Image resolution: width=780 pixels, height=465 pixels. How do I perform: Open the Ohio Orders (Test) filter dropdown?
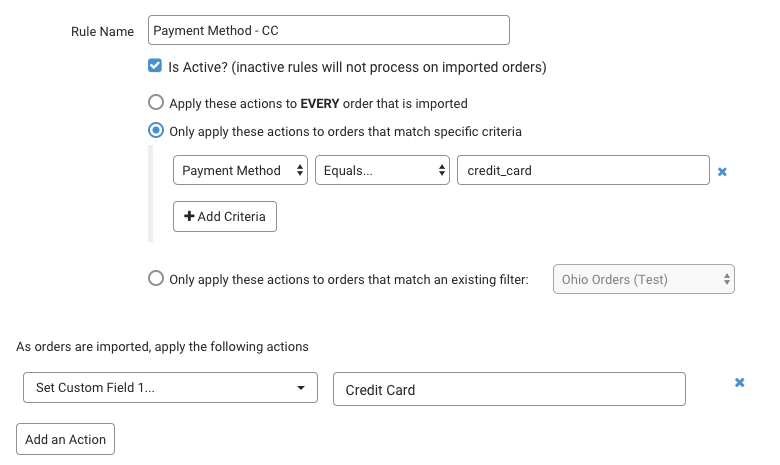(644, 279)
